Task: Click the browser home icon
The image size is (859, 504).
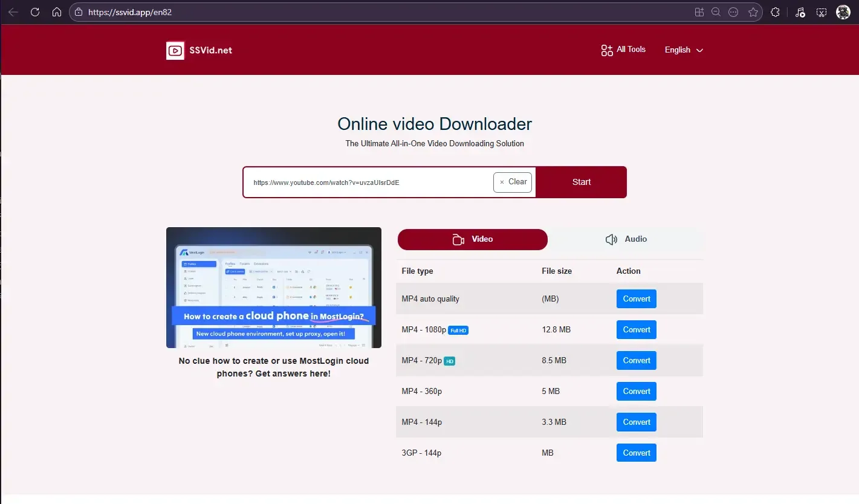Action: tap(57, 12)
